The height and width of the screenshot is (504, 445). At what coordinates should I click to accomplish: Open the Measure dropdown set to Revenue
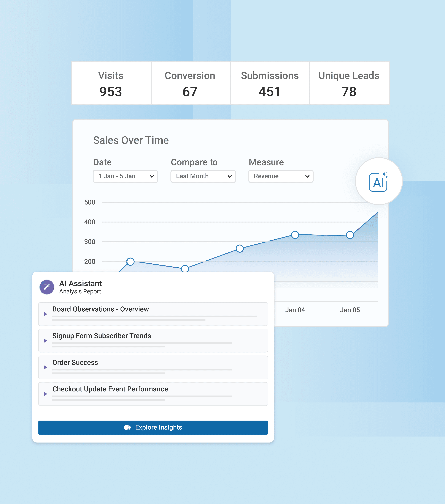pyautogui.click(x=281, y=176)
